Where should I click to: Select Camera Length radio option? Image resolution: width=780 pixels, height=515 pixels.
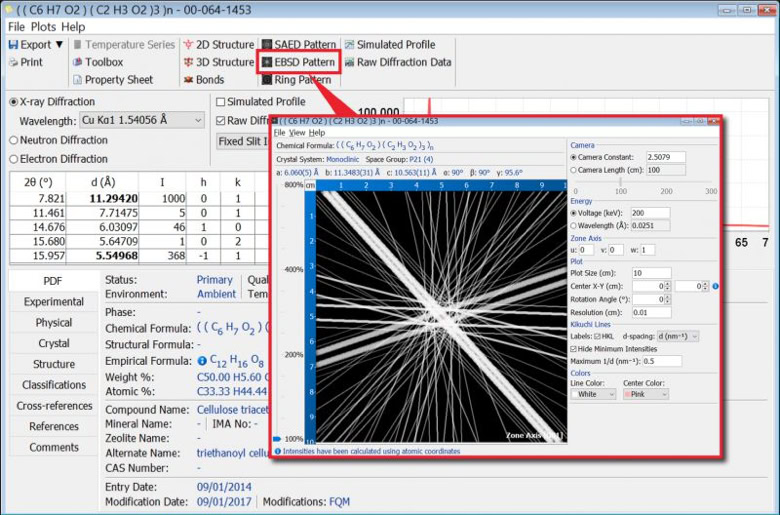pos(574,170)
